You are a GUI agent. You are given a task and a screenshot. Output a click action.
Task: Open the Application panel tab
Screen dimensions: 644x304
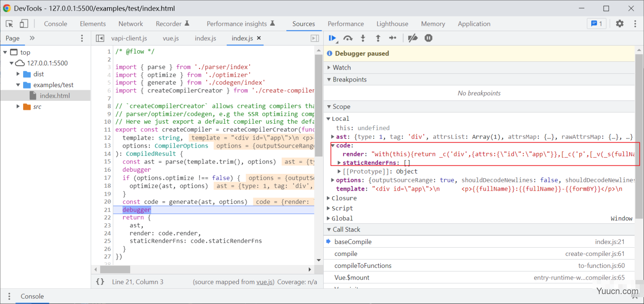(x=474, y=24)
